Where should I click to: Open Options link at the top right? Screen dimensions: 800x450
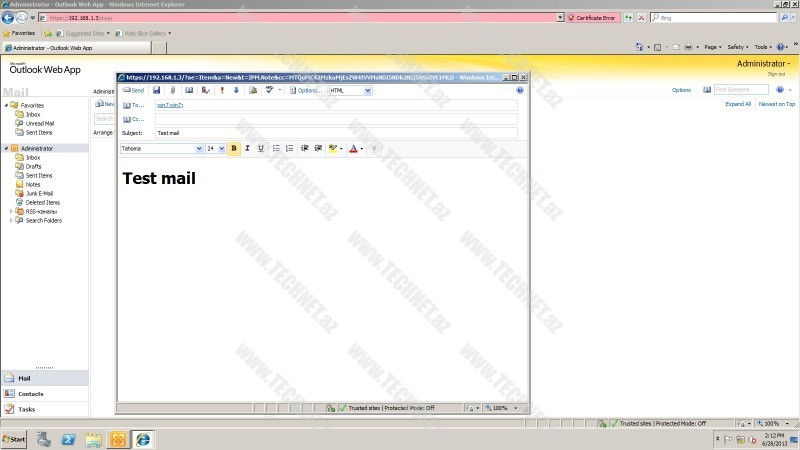pyautogui.click(x=681, y=90)
